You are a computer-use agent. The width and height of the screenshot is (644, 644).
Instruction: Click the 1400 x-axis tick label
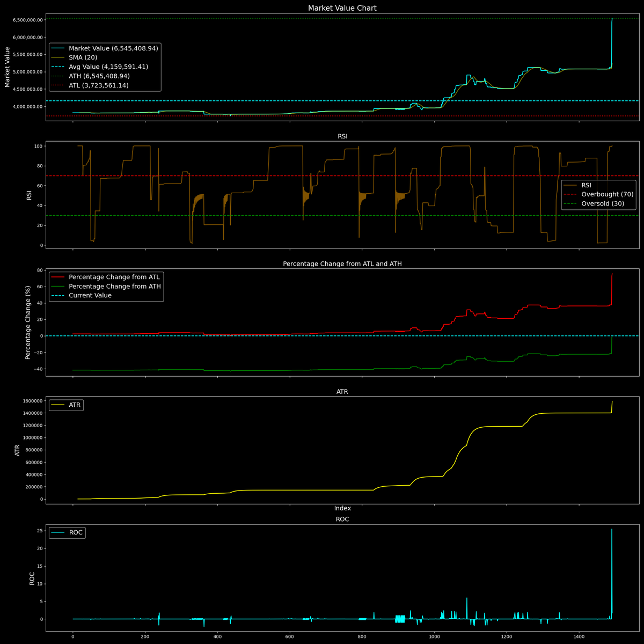tap(579, 636)
